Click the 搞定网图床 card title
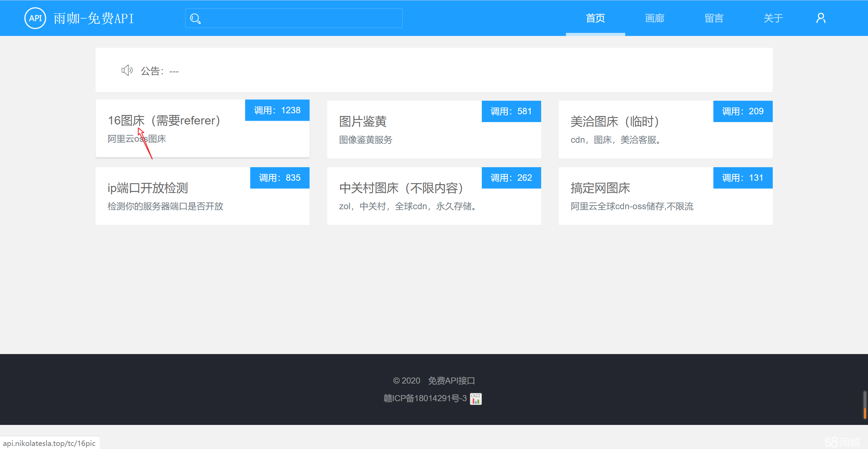The width and height of the screenshot is (868, 449). [600, 188]
